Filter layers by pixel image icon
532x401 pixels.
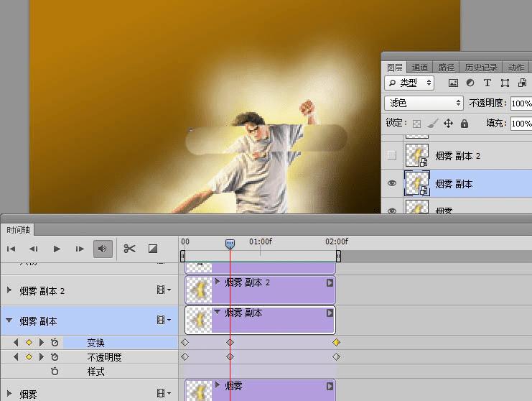click(x=453, y=83)
